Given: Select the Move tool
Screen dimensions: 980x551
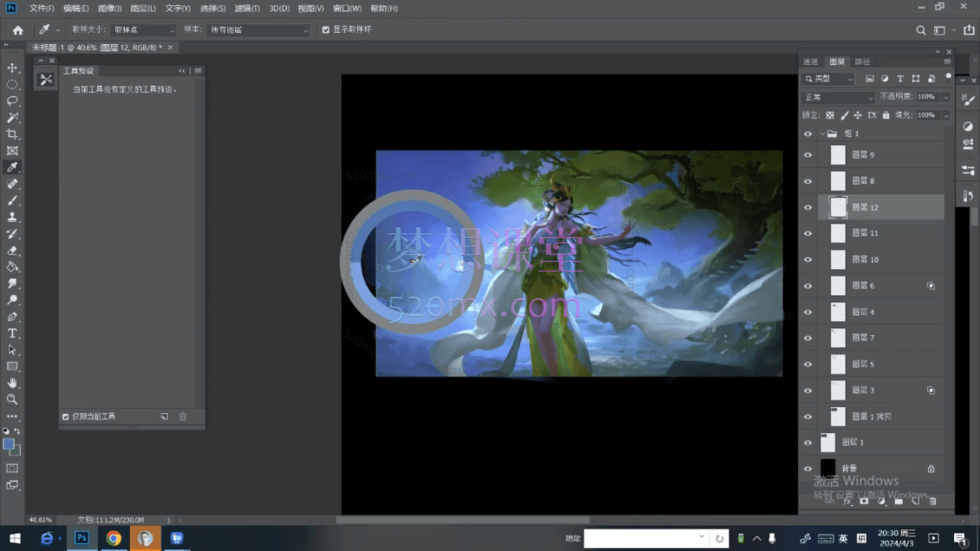Looking at the screenshot, I should click(12, 68).
